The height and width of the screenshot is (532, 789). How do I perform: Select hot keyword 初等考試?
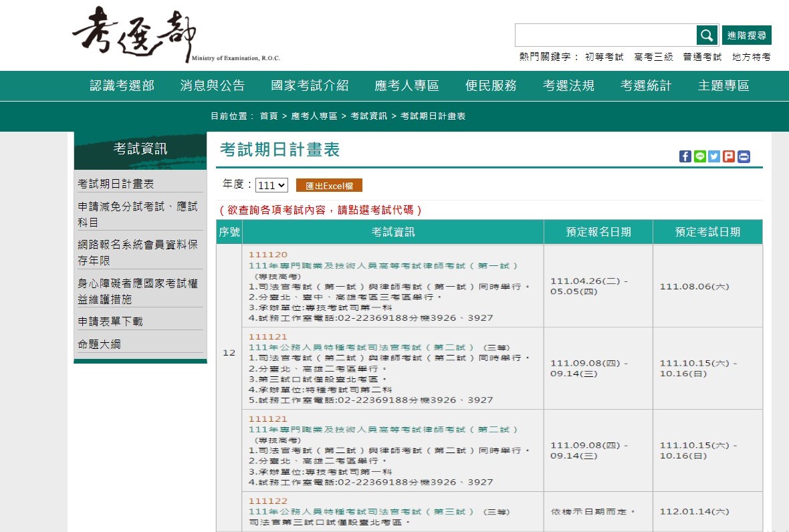[x=604, y=57]
